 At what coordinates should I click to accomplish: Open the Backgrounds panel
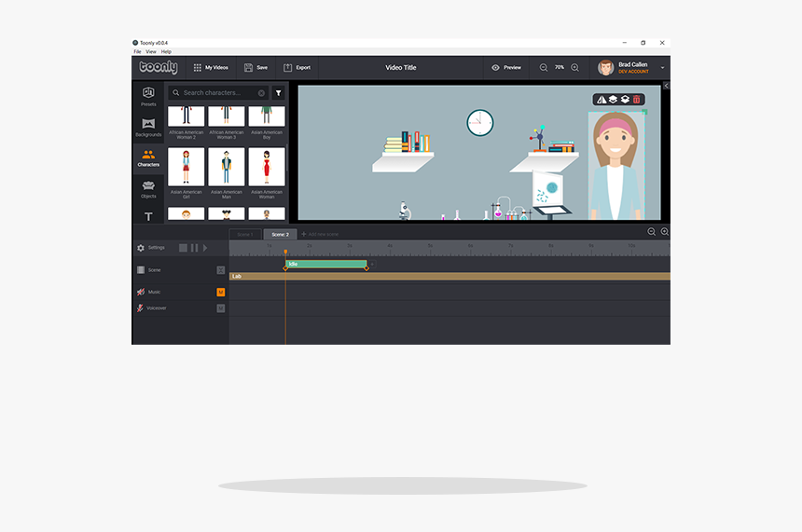pos(148,127)
